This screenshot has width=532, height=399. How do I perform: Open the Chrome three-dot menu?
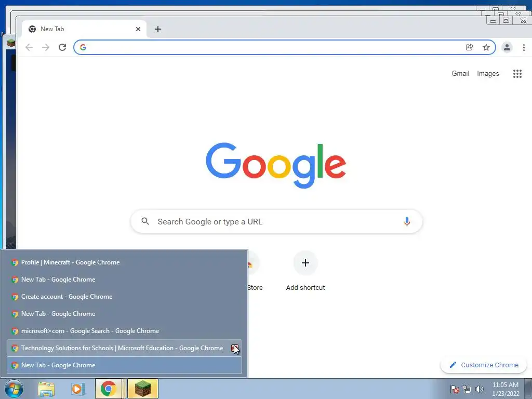[524, 47]
